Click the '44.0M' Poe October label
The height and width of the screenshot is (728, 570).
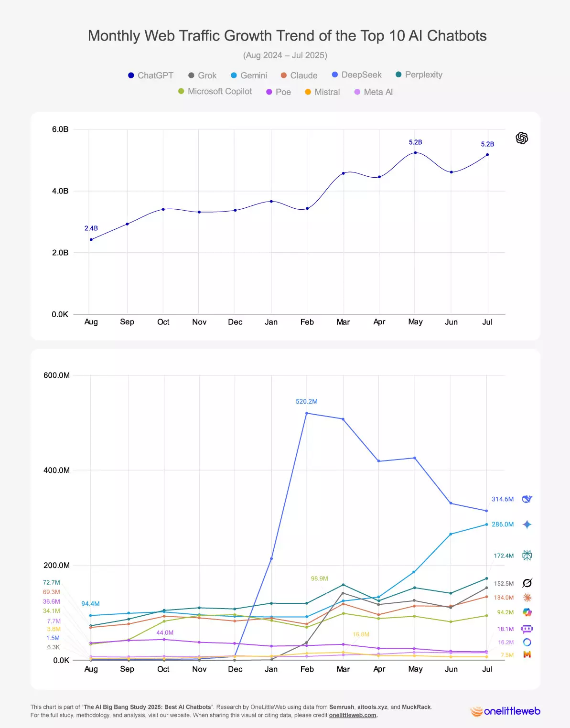point(165,632)
